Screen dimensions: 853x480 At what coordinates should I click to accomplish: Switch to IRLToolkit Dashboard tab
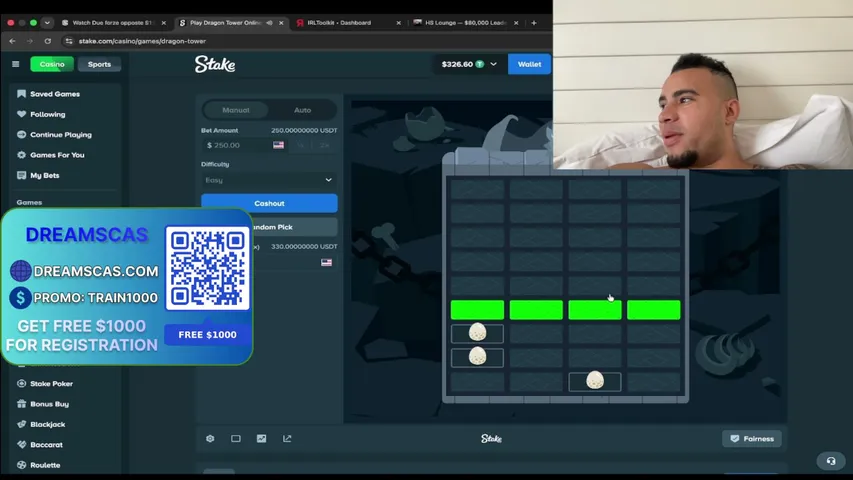click(348, 23)
